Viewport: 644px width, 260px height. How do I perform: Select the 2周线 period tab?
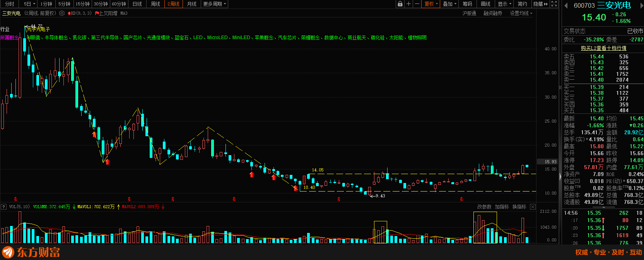[173, 4]
